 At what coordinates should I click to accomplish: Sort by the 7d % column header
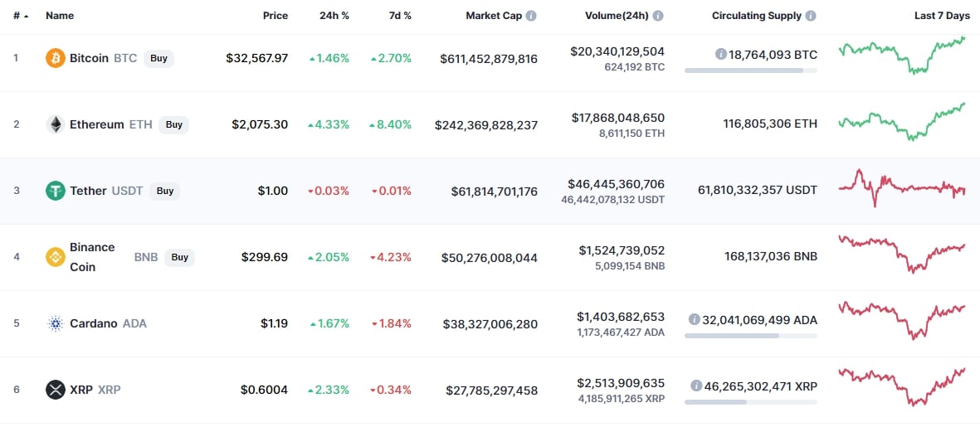click(400, 16)
